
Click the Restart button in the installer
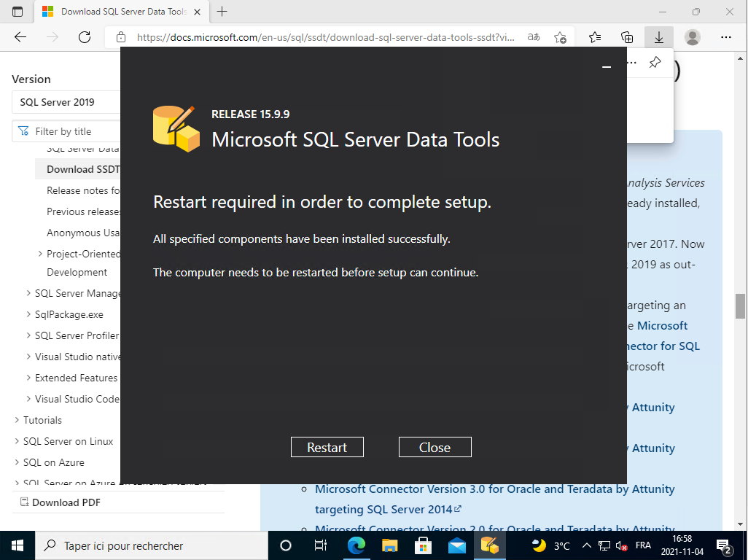(x=327, y=447)
